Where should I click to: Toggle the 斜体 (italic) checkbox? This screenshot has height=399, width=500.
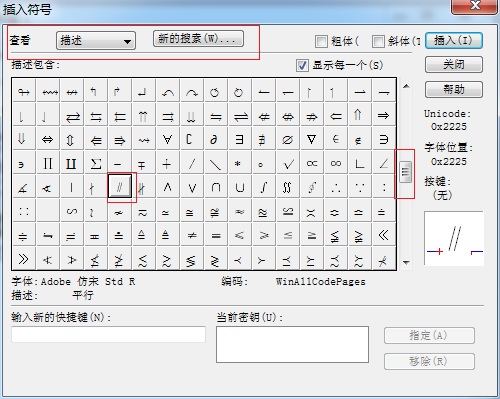[378, 41]
